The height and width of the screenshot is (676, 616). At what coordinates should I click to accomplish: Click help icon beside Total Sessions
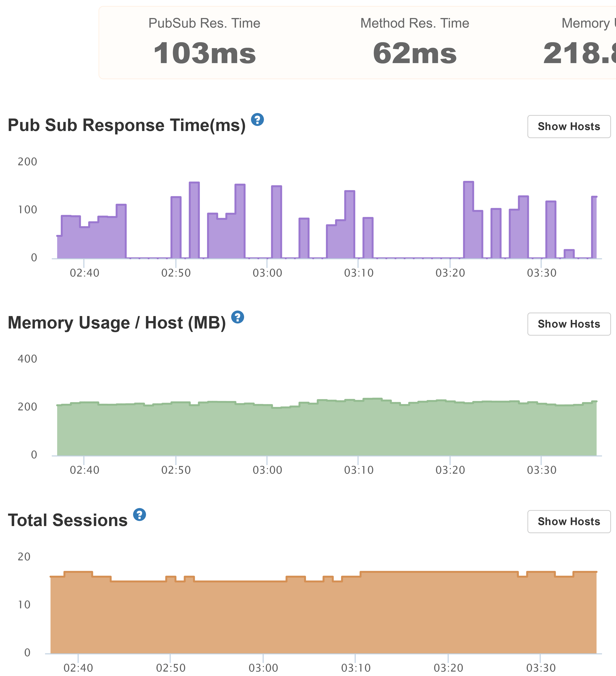(x=139, y=515)
